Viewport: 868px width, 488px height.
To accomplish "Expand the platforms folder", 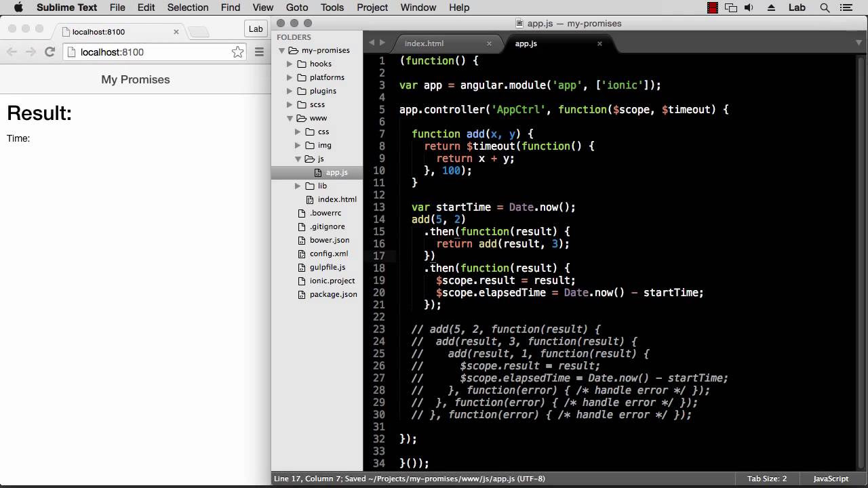I will click(x=290, y=77).
